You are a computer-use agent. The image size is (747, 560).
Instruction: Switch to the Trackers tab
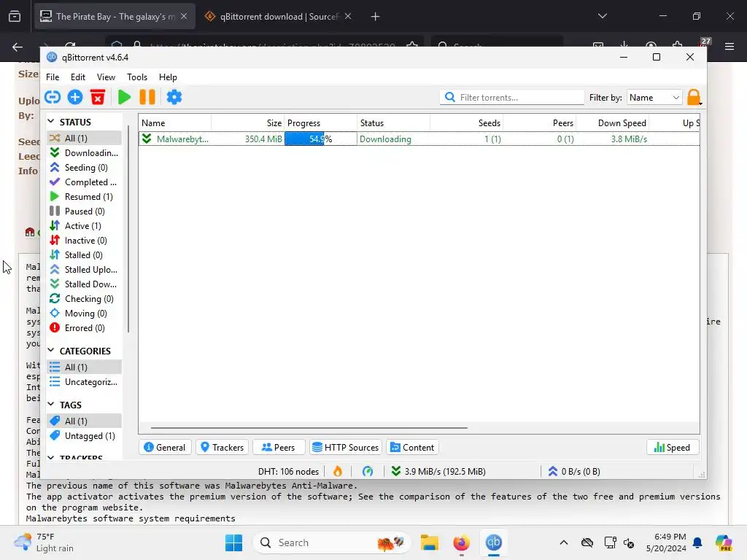(x=222, y=447)
